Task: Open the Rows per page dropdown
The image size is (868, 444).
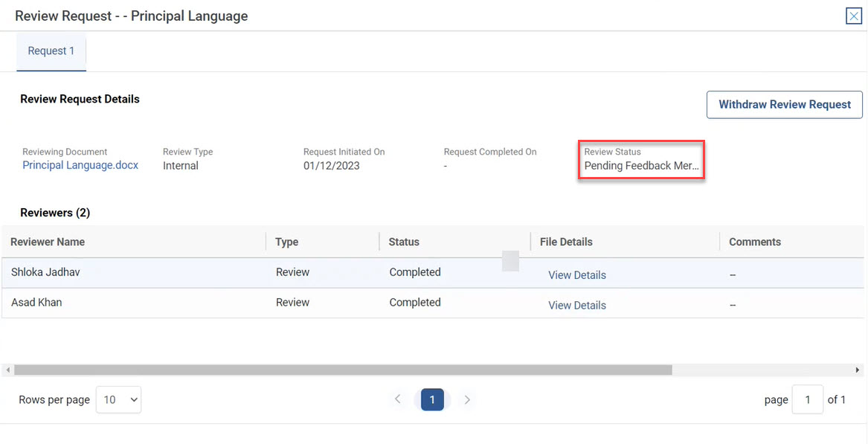Action: point(119,399)
